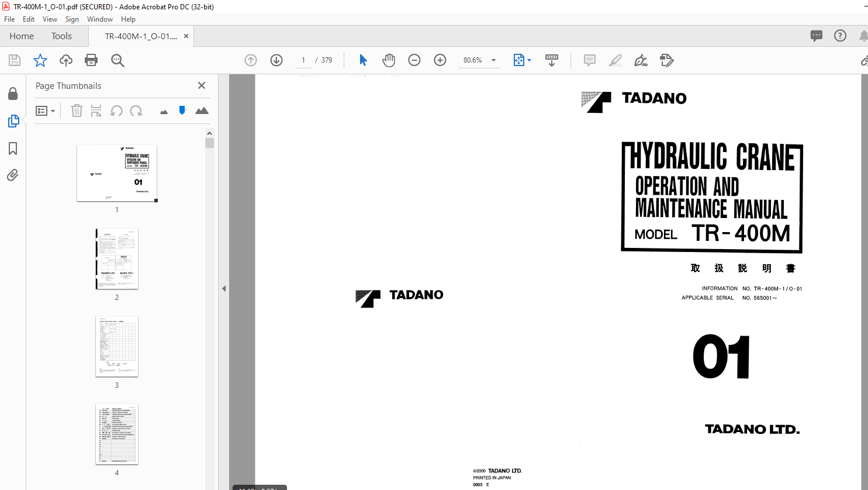This screenshot has height=490, width=868.
Task: Activate the Selection arrow tool
Action: pyautogui.click(x=363, y=60)
